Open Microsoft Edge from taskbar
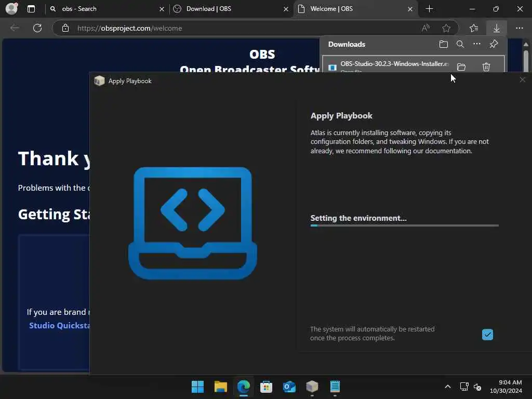The image size is (532, 399). point(244,387)
